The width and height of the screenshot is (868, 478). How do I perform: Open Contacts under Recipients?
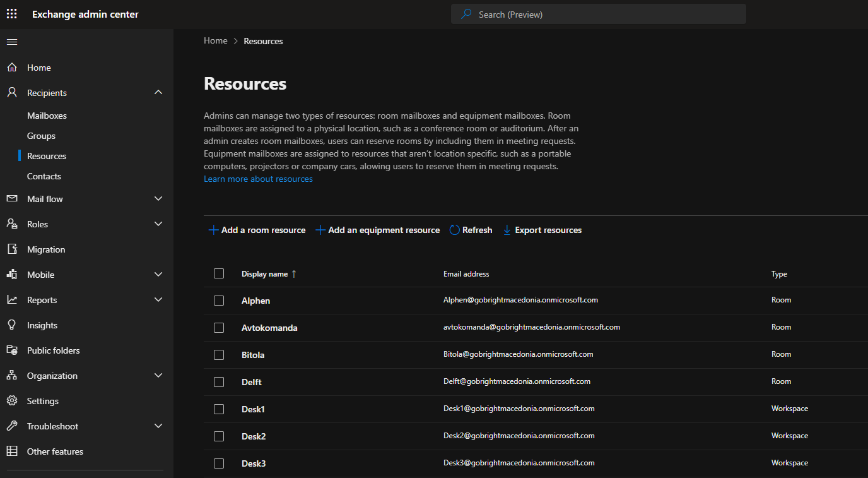tap(44, 176)
